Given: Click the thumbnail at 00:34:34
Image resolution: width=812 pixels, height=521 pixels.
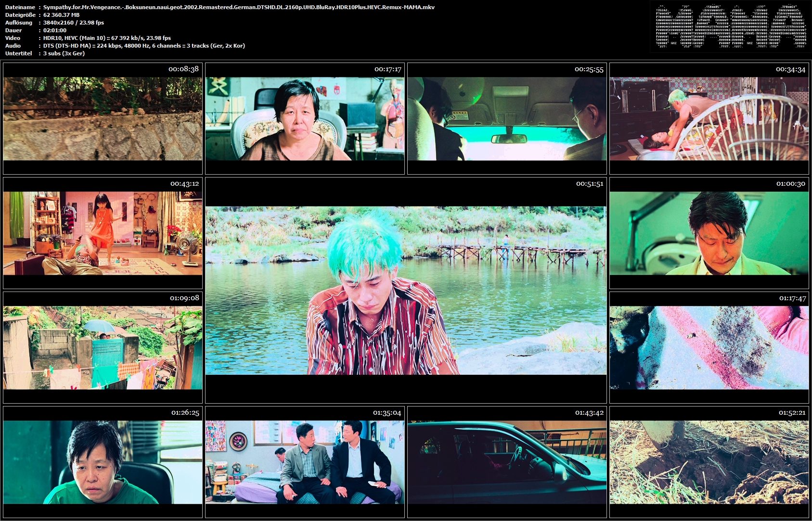Looking at the screenshot, I should coord(709,118).
